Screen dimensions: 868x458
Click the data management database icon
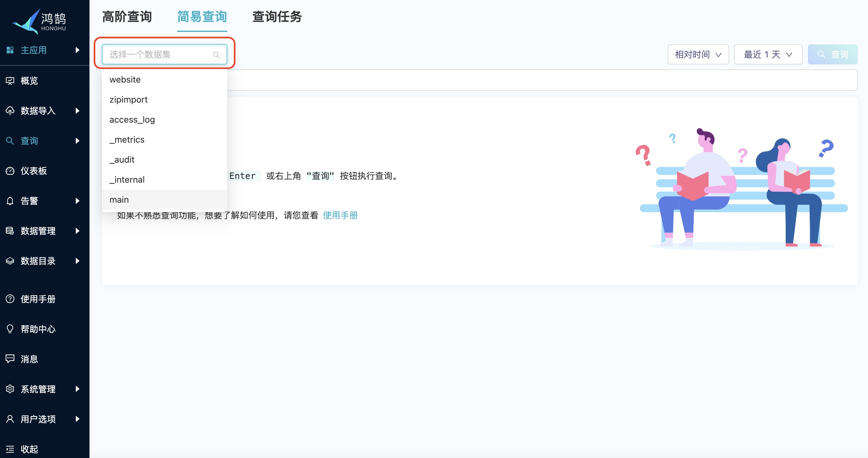(10, 231)
